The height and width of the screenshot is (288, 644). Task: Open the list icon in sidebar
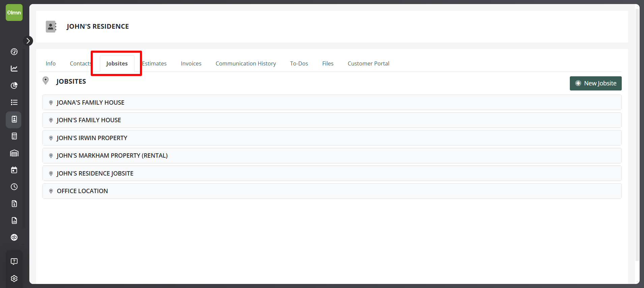(14, 102)
